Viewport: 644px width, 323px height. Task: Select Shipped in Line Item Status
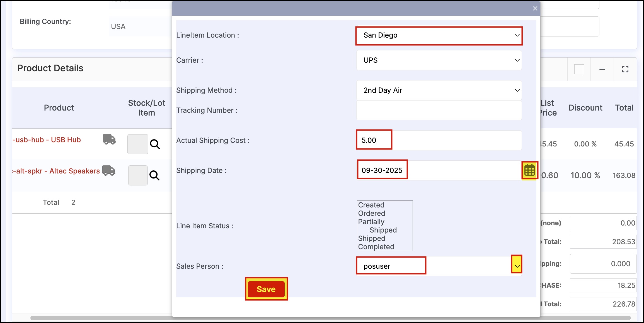pos(372,238)
